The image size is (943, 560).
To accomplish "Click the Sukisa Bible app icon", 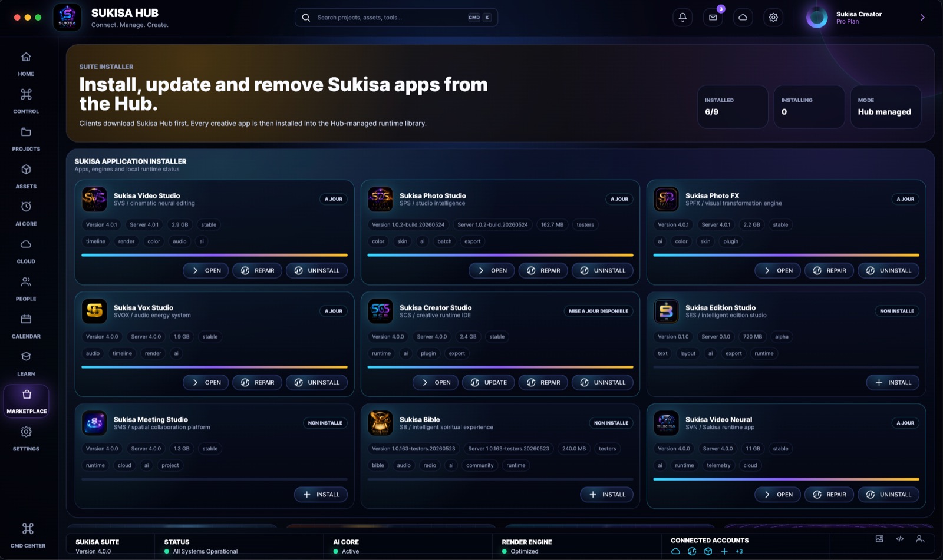I will point(380,423).
